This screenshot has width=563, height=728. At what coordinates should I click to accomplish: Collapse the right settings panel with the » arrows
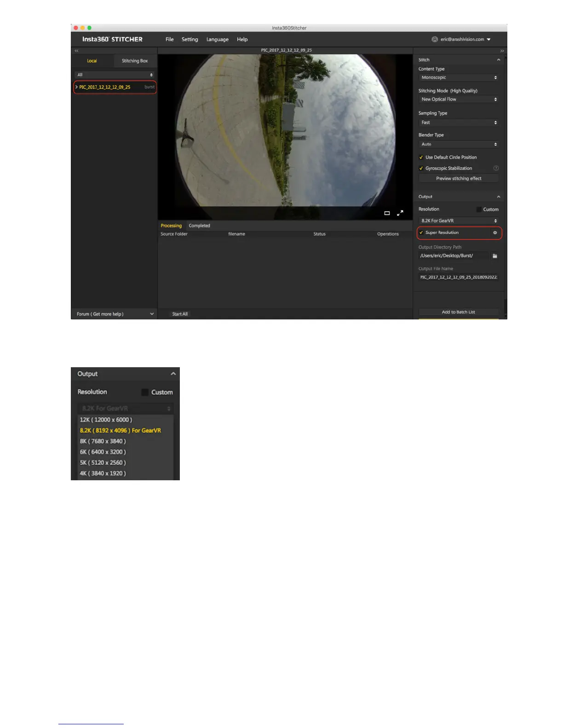[x=502, y=51]
